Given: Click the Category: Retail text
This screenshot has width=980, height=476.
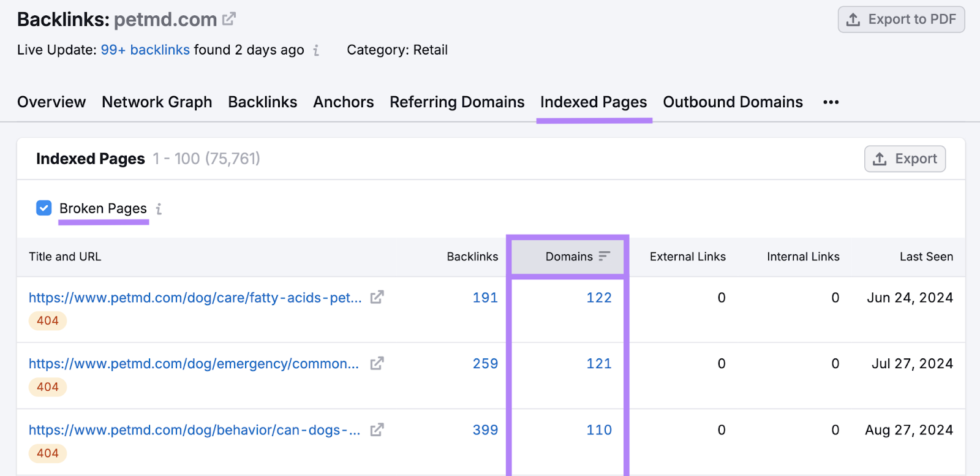Looking at the screenshot, I should [x=397, y=50].
